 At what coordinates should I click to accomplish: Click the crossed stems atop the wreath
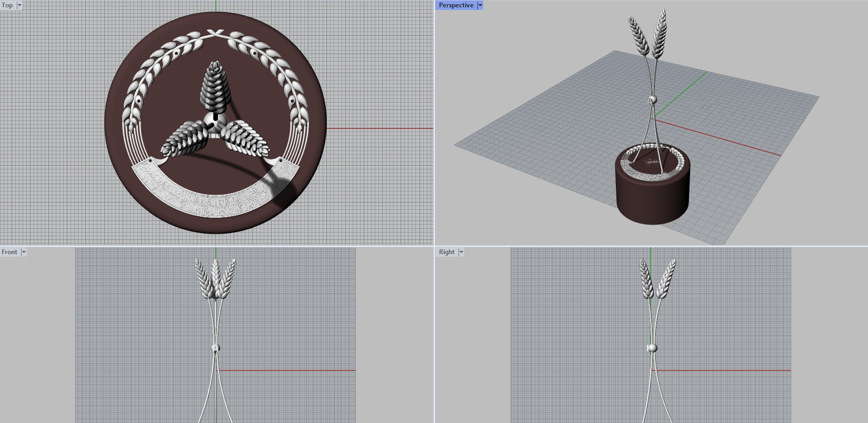215,34
